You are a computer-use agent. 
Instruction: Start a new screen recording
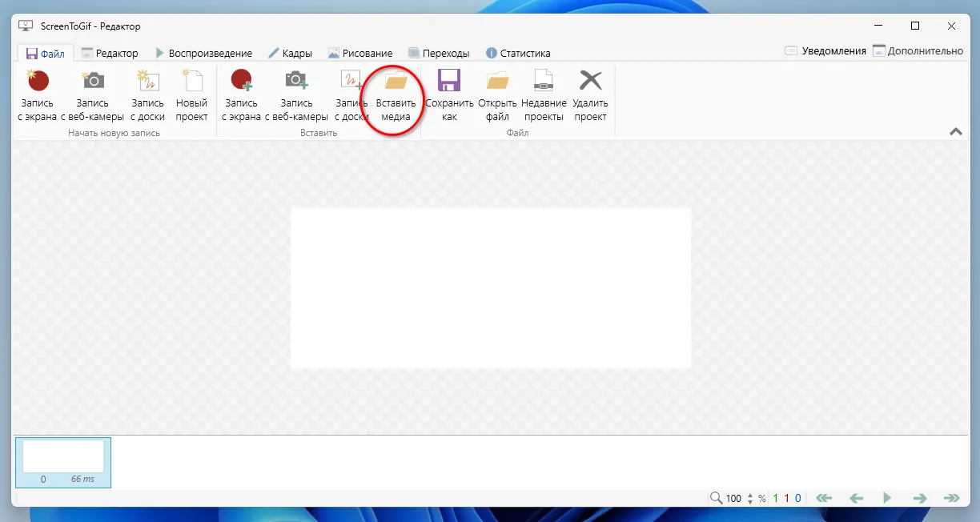38,96
